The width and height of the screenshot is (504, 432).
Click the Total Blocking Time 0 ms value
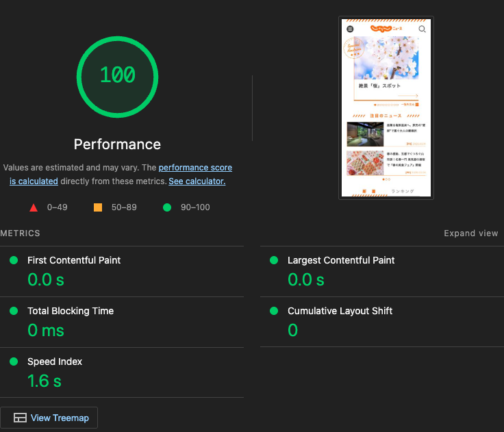point(46,330)
